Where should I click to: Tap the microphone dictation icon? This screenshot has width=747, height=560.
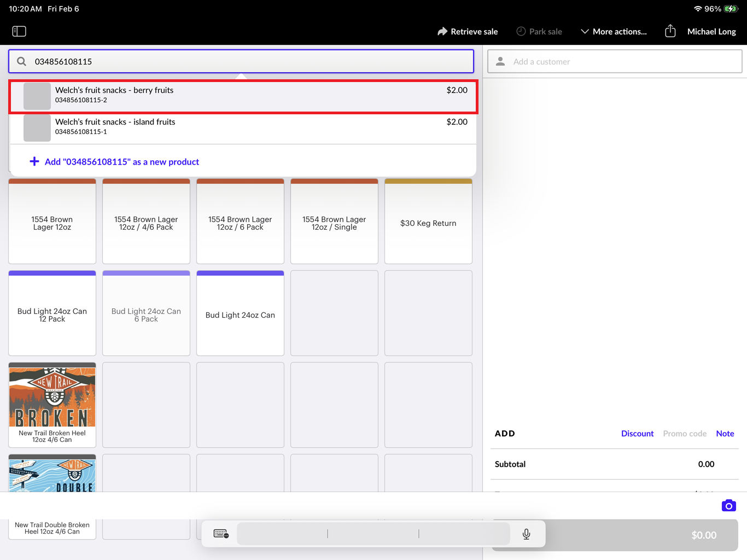pos(526,534)
